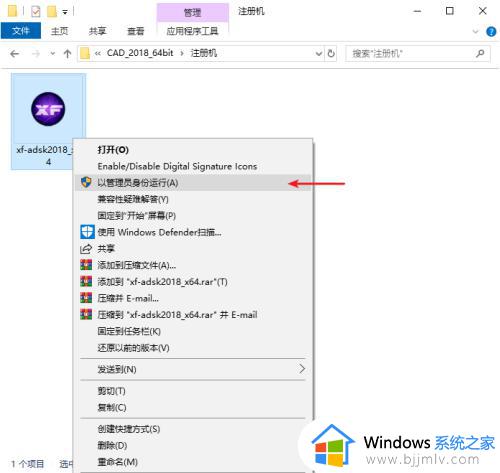Close the 注册机 Explorer window
This screenshot has width=500, height=473.
pyautogui.click(x=482, y=11)
